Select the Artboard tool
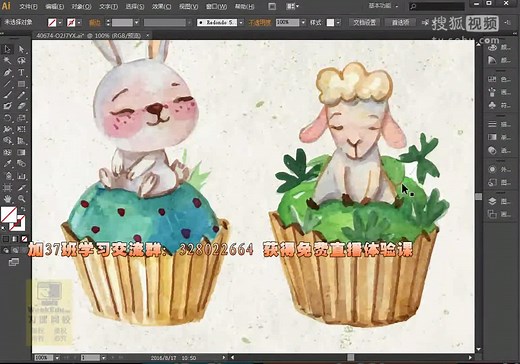The width and height of the screenshot is (520, 364). 7,187
